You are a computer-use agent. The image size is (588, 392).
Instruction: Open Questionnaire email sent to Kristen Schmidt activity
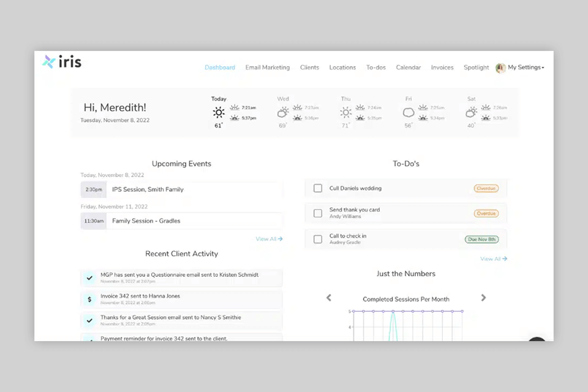pyautogui.click(x=181, y=278)
